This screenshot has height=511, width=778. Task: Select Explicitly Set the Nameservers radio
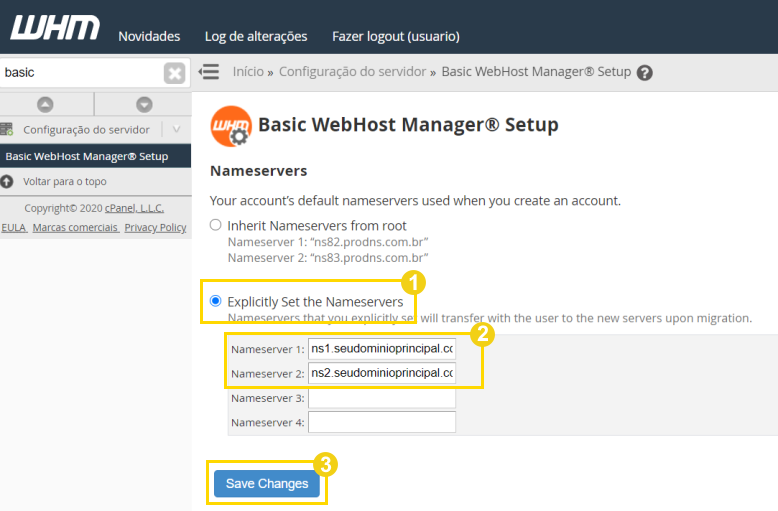click(215, 301)
